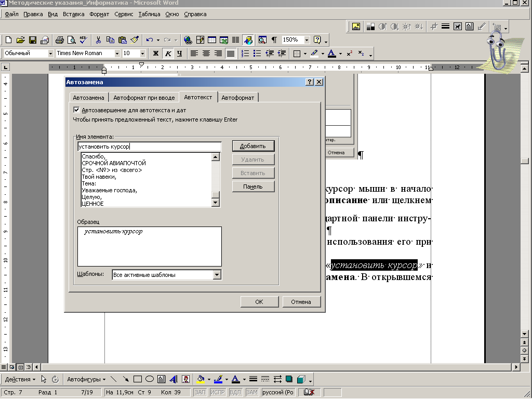Open a file with the folder icon

[x=20, y=40]
